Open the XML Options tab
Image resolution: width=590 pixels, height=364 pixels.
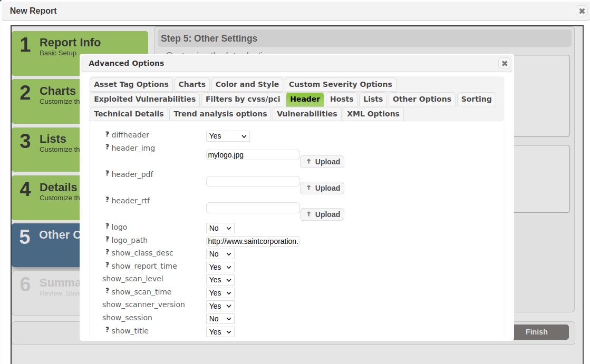[373, 114]
